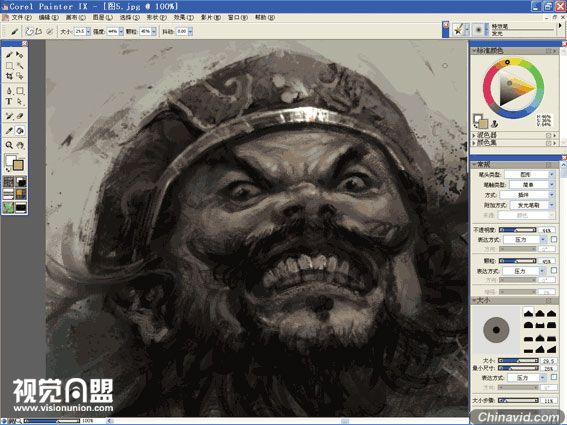Screen dimensions: 567x425
Task: Open grain 表达方式 dropdown
Action: (x=524, y=271)
